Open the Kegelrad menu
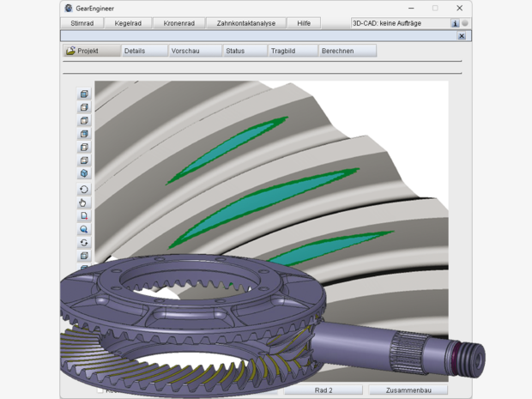The image size is (532, 399). click(130, 23)
